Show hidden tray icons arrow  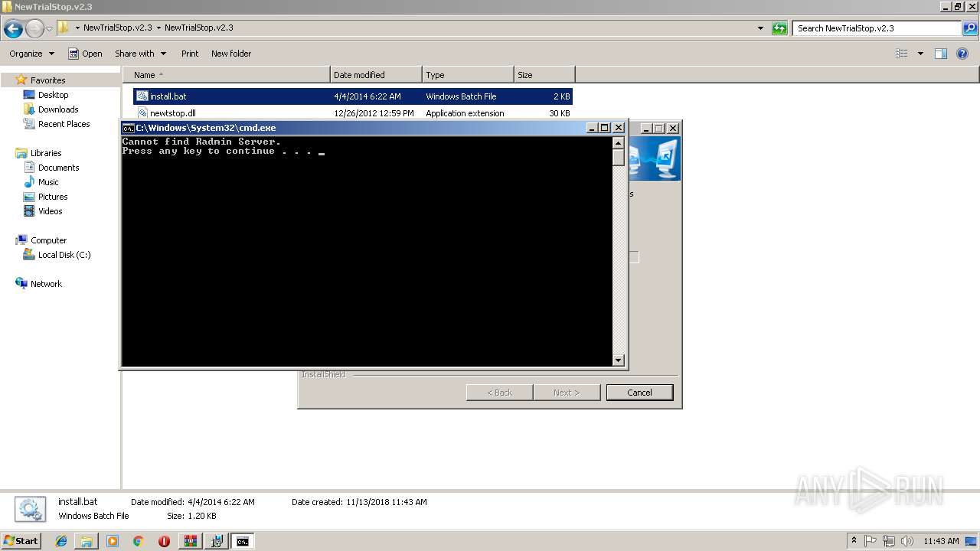click(854, 541)
